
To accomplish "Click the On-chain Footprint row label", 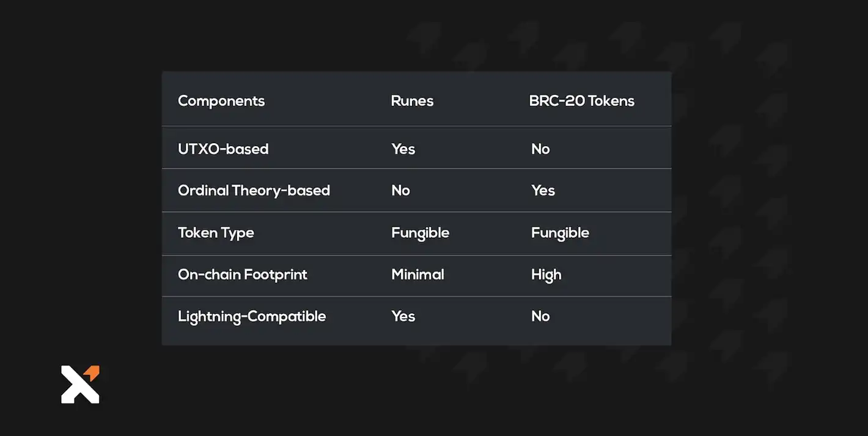I will click(243, 275).
